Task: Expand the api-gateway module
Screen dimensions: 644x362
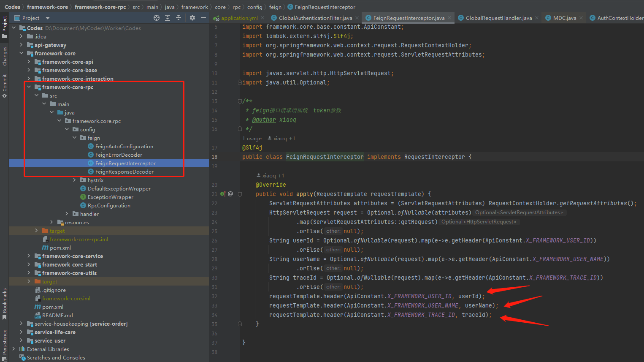Action: coord(22,45)
